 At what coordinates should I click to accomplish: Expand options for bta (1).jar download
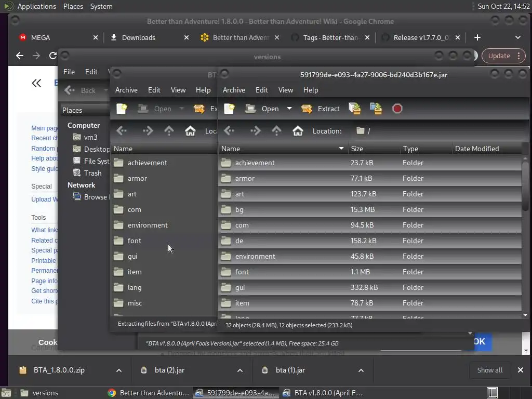(x=361, y=370)
